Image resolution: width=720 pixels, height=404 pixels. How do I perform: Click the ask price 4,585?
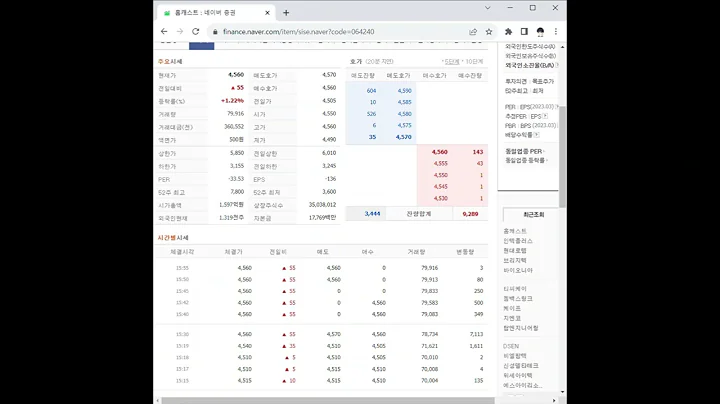(x=405, y=102)
